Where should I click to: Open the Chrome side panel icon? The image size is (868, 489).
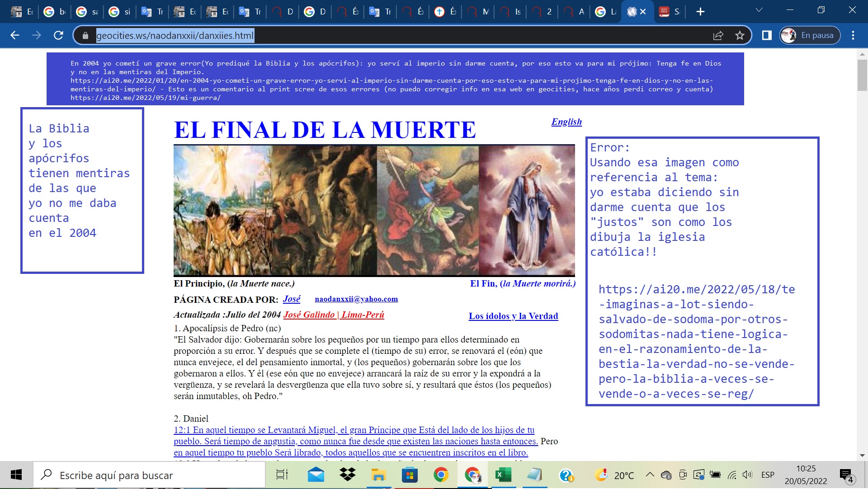[x=767, y=35]
